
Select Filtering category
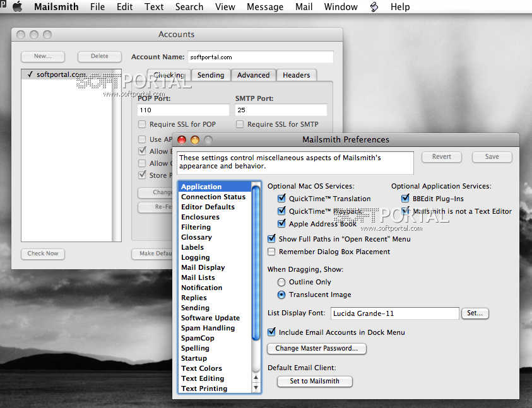tap(215, 227)
